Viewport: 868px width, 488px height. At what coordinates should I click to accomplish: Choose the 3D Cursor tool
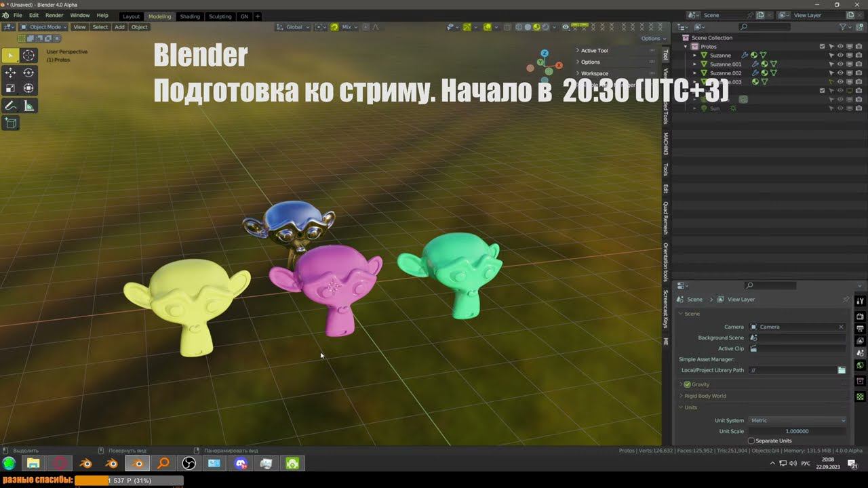[x=28, y=56]
